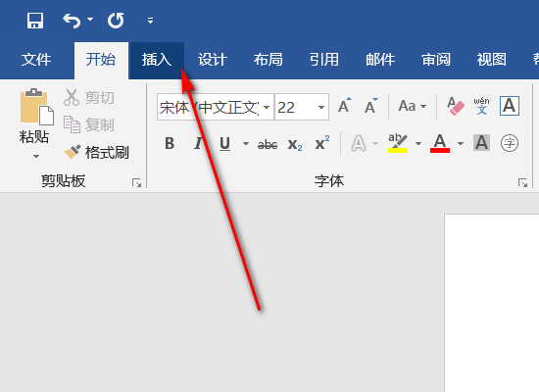The height and width of the screenshot is (392, 539).
Task: Open the font size 22 dropdown
Action: click(x=321, y=107)
